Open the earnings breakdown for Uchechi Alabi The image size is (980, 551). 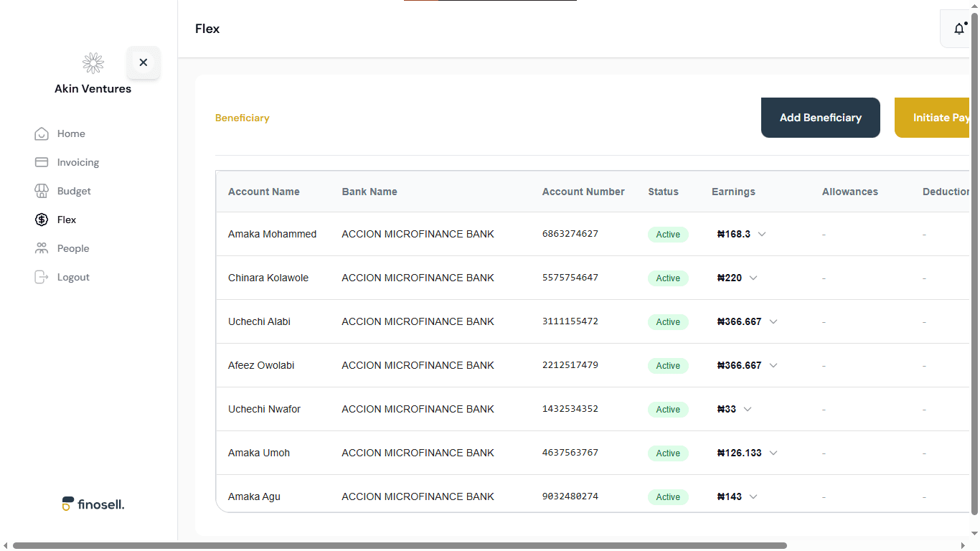[773, 321]
